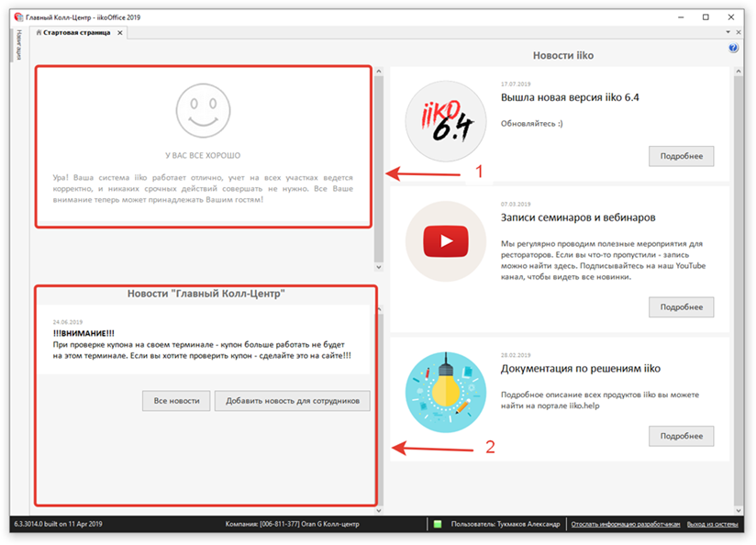Click the Выход из системы link
The width and height of the screenshot is (756, 545).
(714, 524)
